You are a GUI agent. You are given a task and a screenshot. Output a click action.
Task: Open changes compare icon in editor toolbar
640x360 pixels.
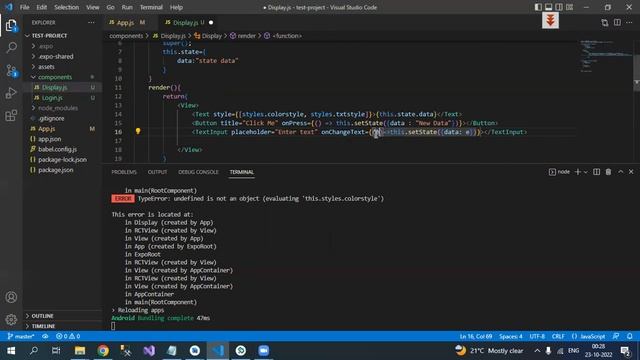click(x=604, y=23)
